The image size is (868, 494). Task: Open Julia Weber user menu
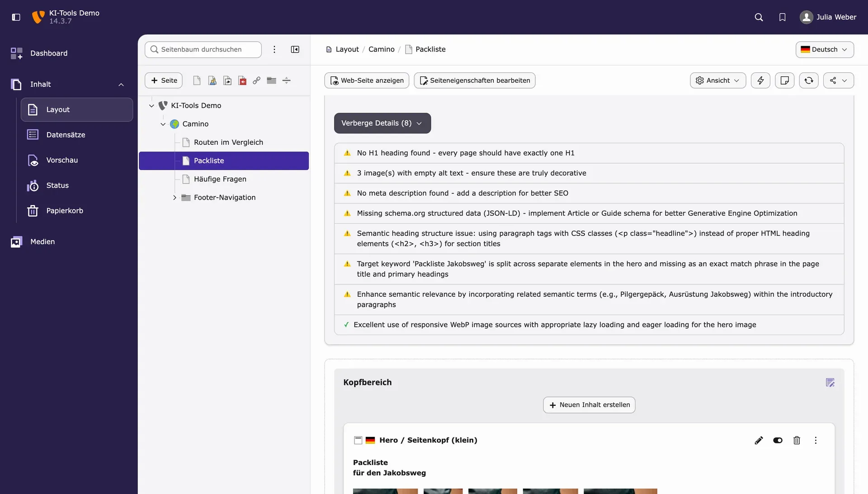tap(828, 17)
